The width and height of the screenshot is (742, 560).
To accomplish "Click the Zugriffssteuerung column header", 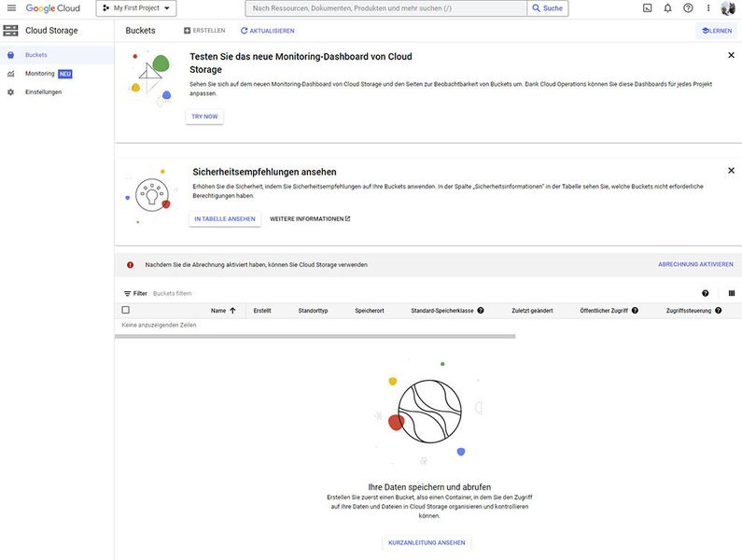I will click(x=689, y=311).
